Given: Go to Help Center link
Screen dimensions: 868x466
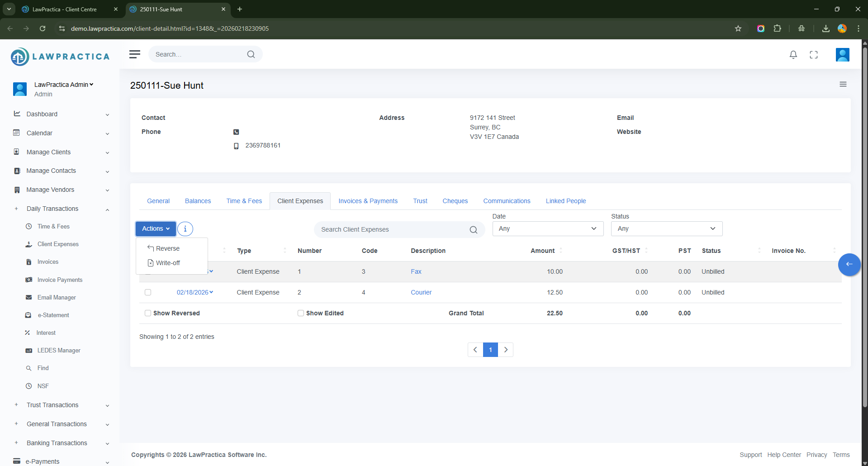Looking at the screenshot, I should coord(783,455).
